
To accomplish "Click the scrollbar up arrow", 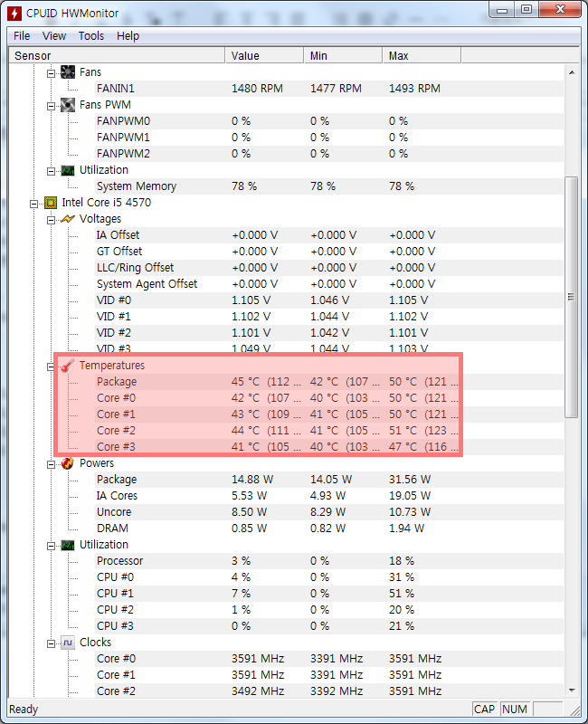I will coord(572,72).
